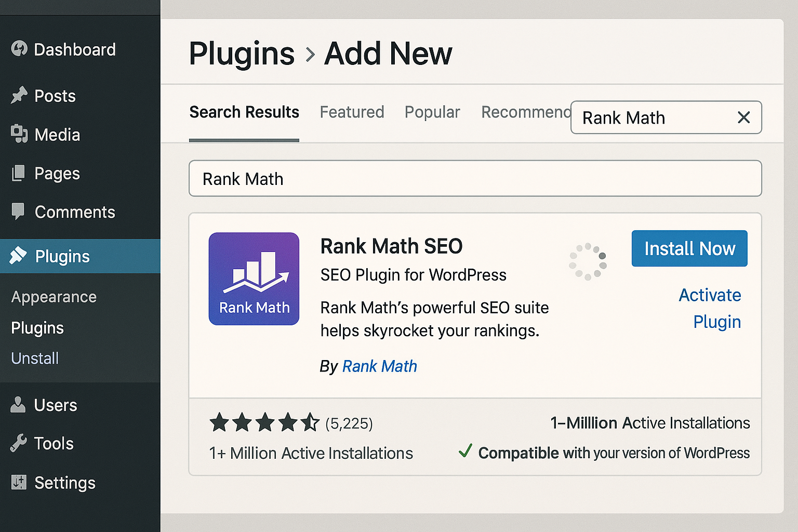Switch to the Popular tab
This screenshot has height=532, width=798.
point(432,112)
